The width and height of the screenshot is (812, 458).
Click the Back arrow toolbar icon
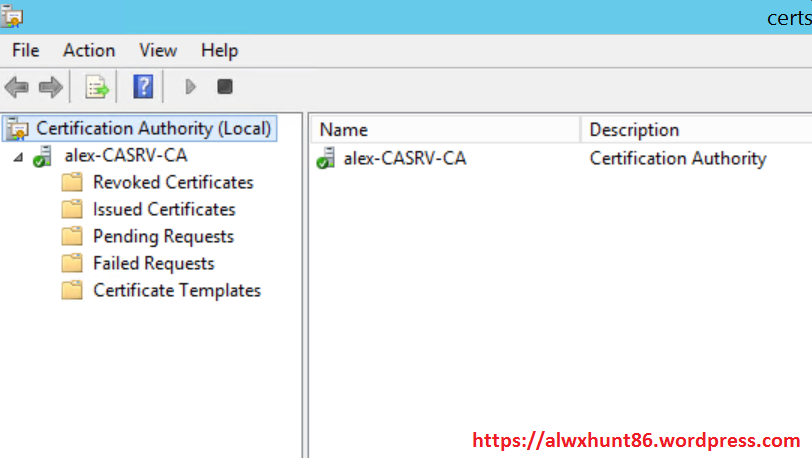(17, 87)
